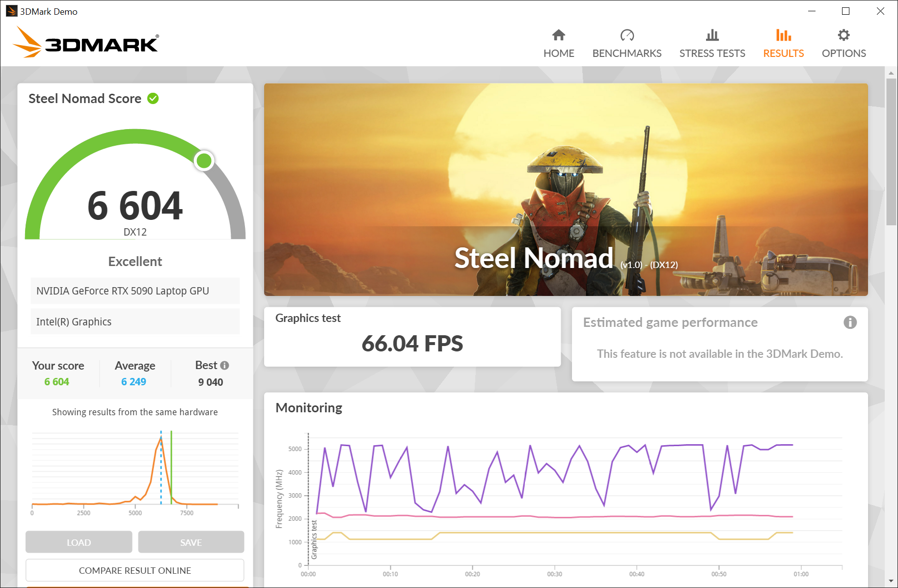Click the vertical scrollbar thumb

click(891, 151)
